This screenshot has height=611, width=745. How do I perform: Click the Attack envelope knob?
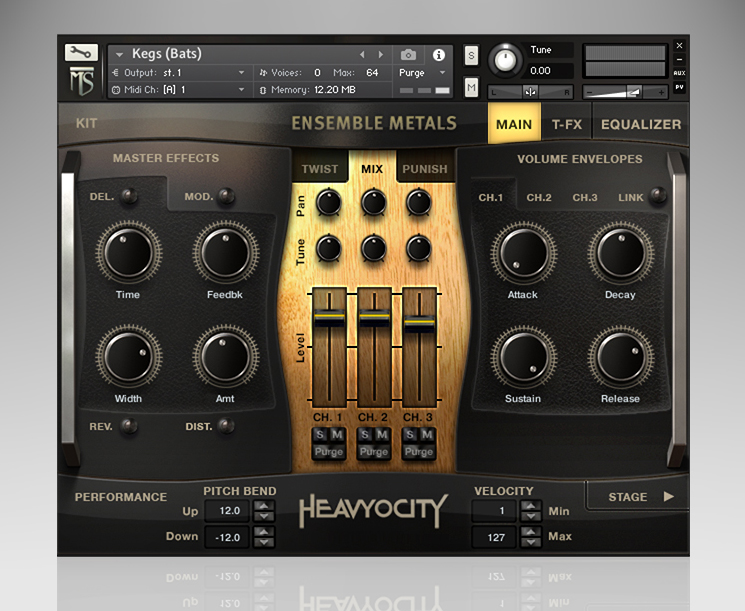click(x=524, y=253)
